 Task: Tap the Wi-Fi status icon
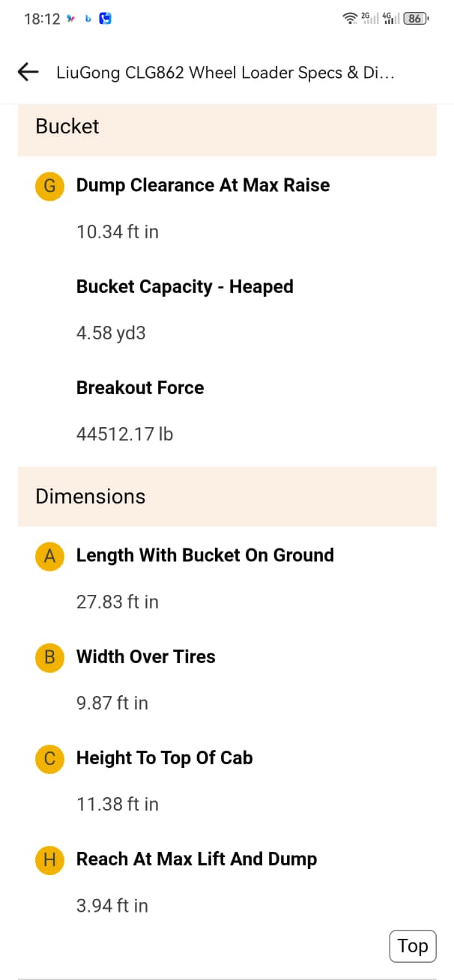[350, 19]
